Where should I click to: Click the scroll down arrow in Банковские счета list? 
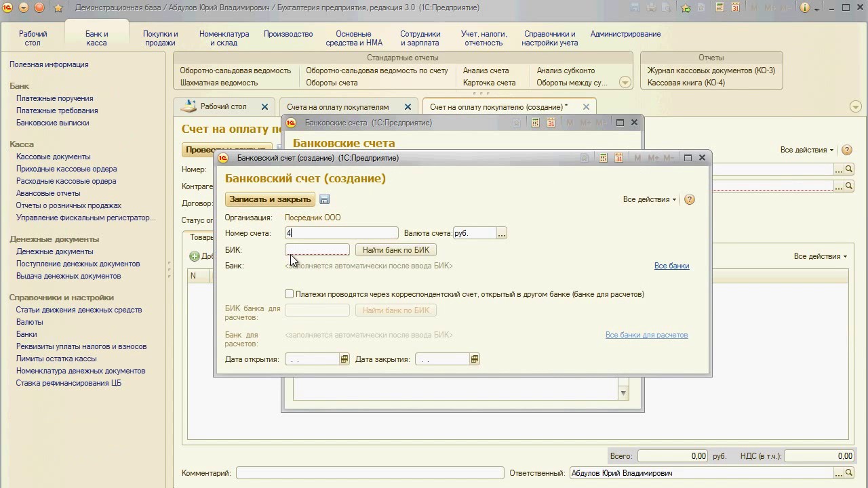pyautogui.click(x=623, y=393)
